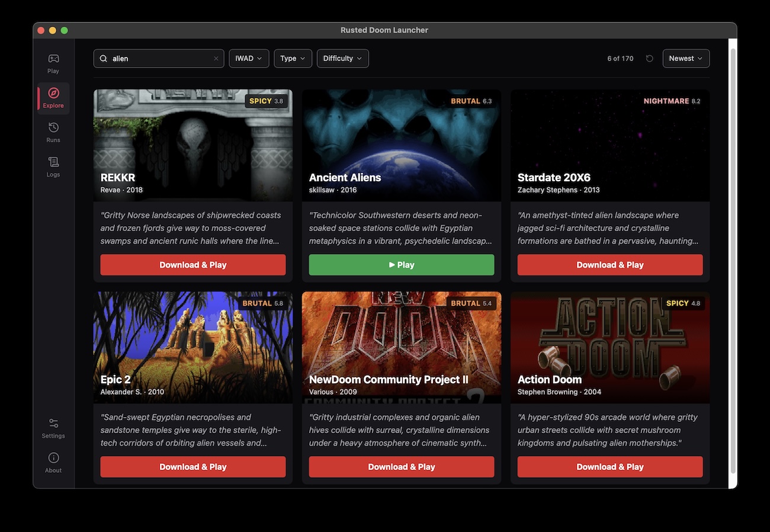Download & Play Epic 2
Viewport: 770px width, 532px height.
(x=193, y=467)
